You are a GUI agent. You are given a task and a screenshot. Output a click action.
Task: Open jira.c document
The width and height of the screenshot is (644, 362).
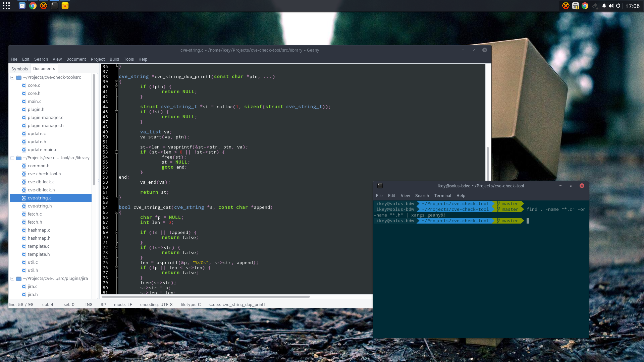[33, 287]
